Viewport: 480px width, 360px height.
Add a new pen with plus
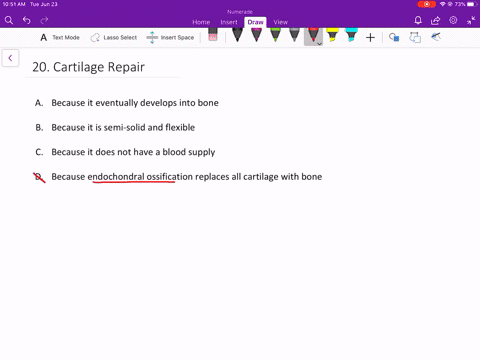coord(370,37)
